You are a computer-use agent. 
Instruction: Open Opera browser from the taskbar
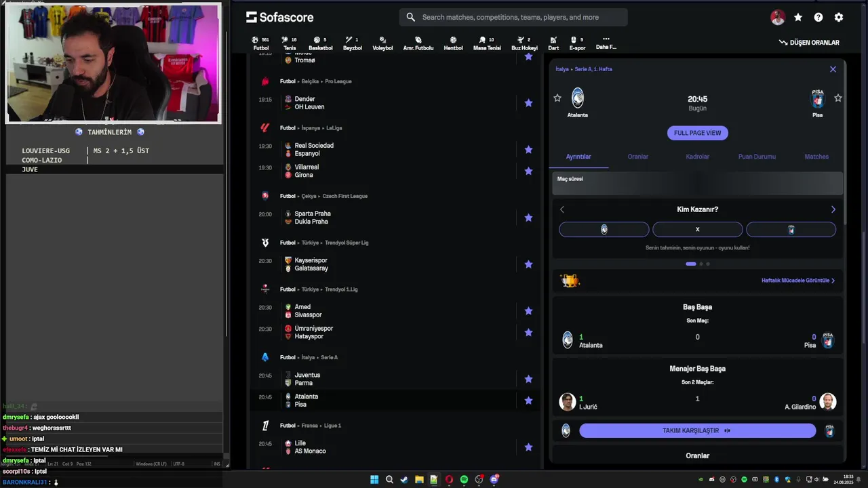pyautogui.click(x=449, y=480)
